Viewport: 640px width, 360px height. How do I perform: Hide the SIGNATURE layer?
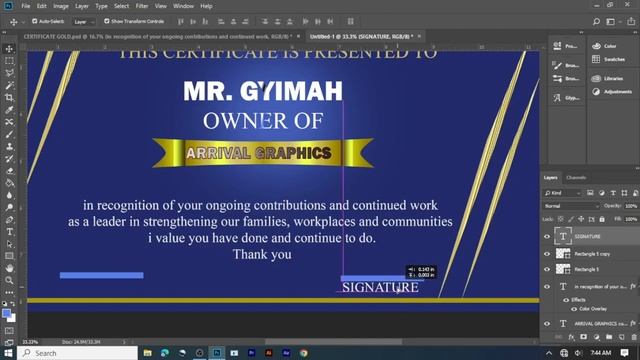pos(547,236)
